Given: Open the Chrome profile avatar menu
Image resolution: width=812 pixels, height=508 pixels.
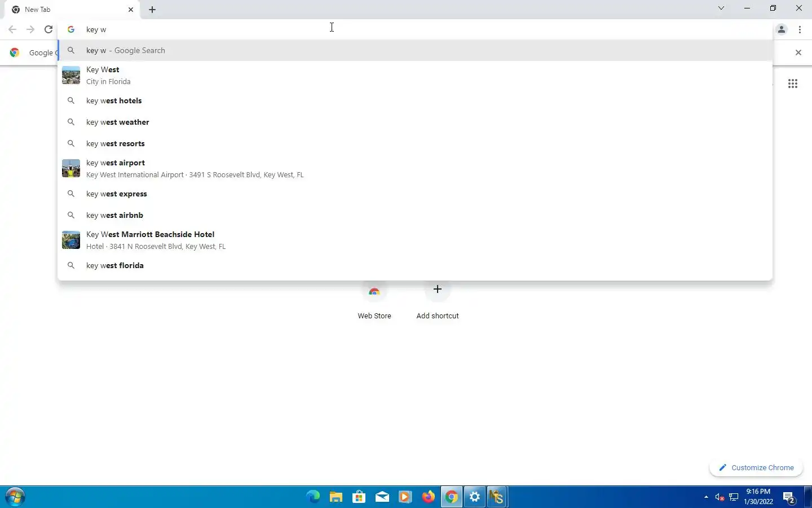Looking at the screenshot, I should coord(782,29).
